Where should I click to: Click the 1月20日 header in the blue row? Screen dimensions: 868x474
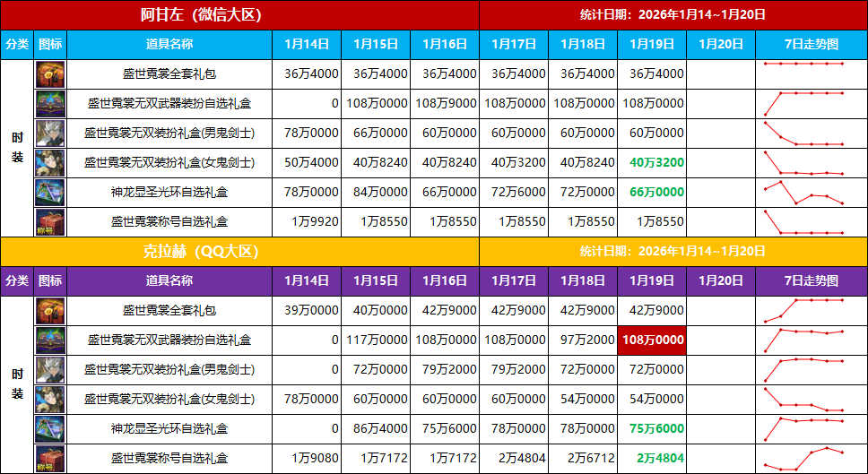[x=721, y=44]
